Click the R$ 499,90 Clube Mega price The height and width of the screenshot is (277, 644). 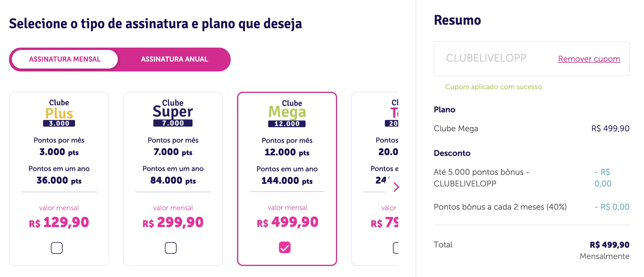287,222
